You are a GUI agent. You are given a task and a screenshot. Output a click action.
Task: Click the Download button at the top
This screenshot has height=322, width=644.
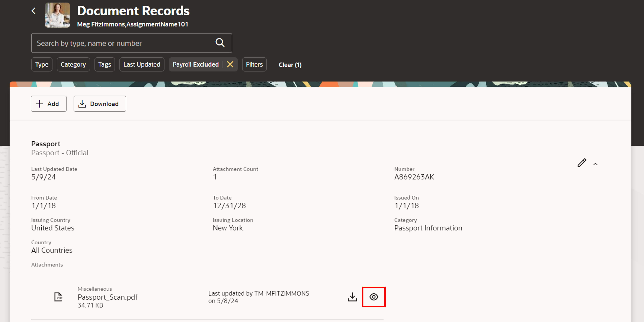coord(100,104)
